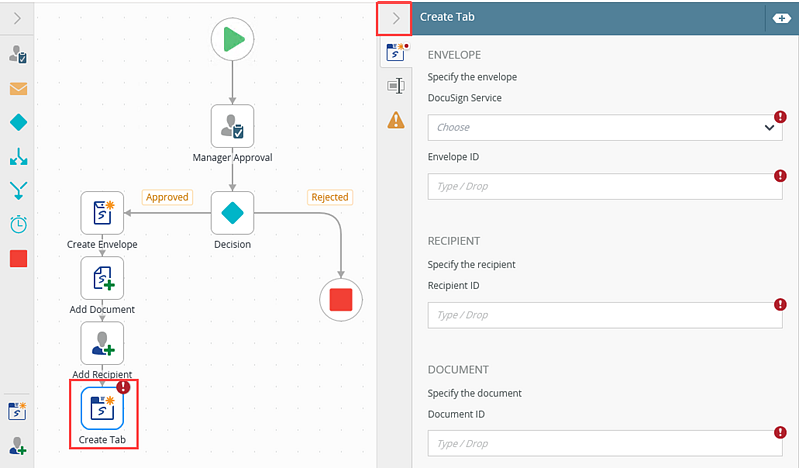Open the Properties tab

pos(396,86)
